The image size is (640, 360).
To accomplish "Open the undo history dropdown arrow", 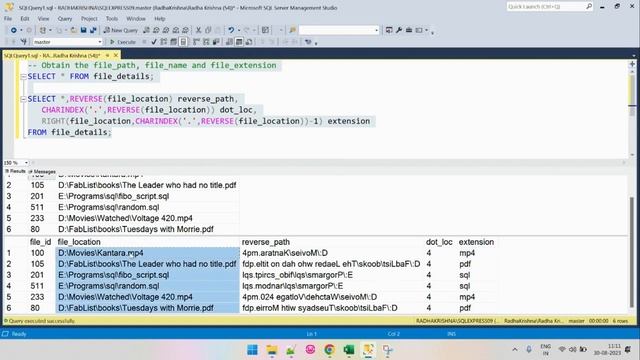I will (x=238, y=30).
